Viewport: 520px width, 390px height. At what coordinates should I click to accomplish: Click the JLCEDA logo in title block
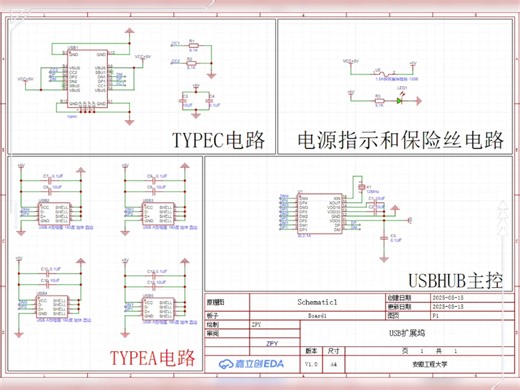(251, 364)
